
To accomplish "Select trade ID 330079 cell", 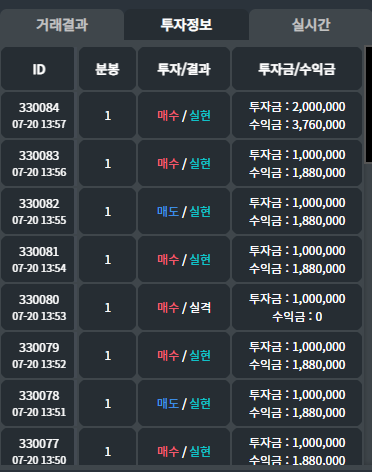I will 38,355.
